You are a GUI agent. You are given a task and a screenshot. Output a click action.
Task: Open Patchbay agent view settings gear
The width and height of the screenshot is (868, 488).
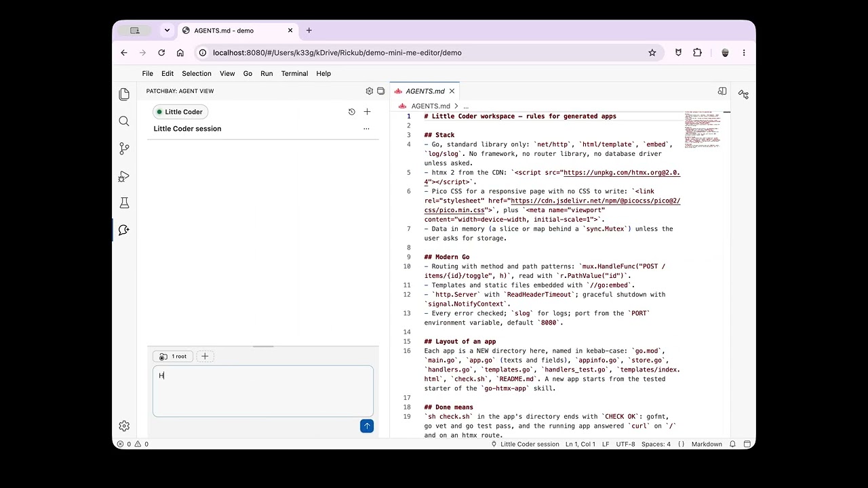pyautogui.click(x=370, y=91)
